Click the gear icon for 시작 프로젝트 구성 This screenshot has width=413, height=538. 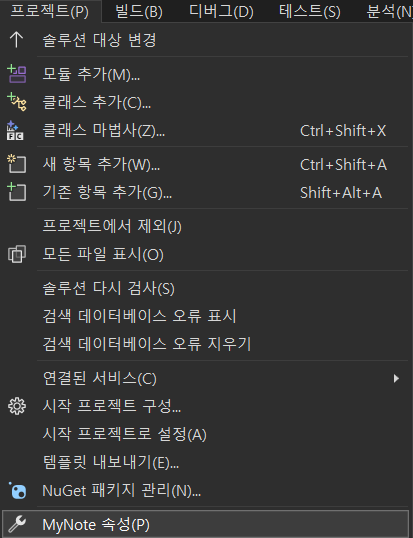pyautogui.click(x=17, y=406)
